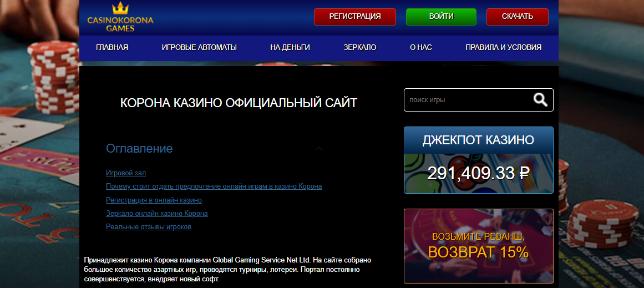Click the jackpot amount 291,409.33 ₽
Image resolution: width=644 pixels, height=288 pixels.
pyautogui.click(x=479, y=173)
